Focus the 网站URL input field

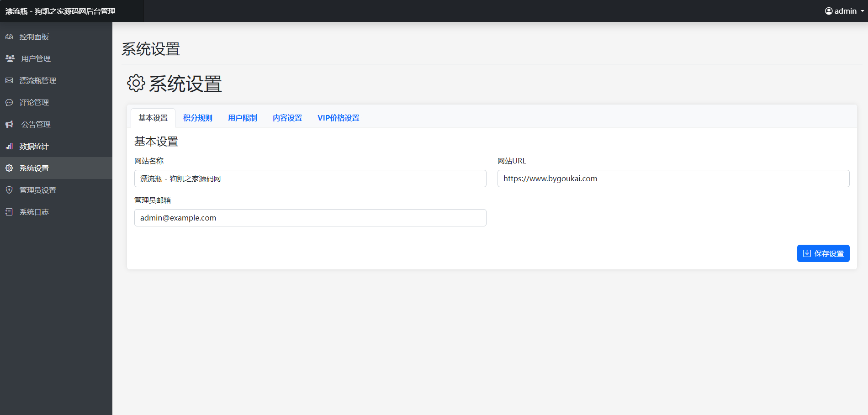673,179
